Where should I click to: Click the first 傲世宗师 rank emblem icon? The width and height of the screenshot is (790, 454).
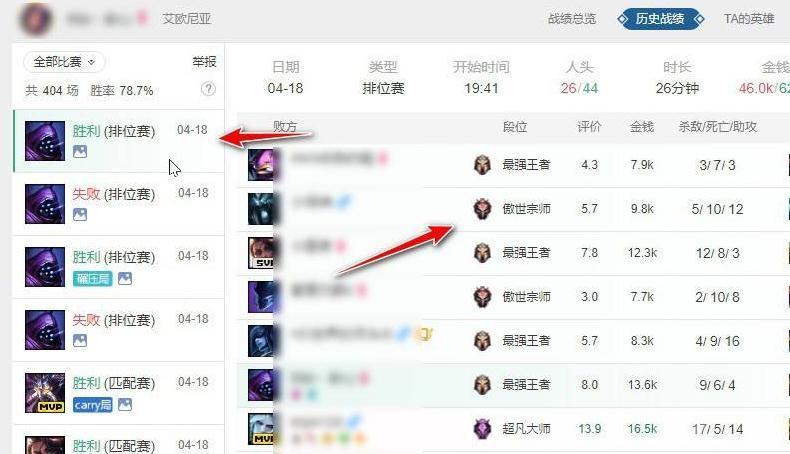pos(482,209)
